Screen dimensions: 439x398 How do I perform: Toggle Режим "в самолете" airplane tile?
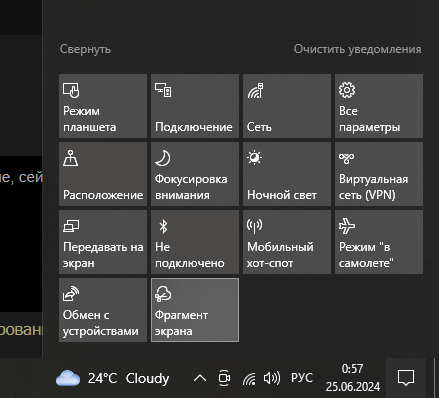(x=379, y=242)
